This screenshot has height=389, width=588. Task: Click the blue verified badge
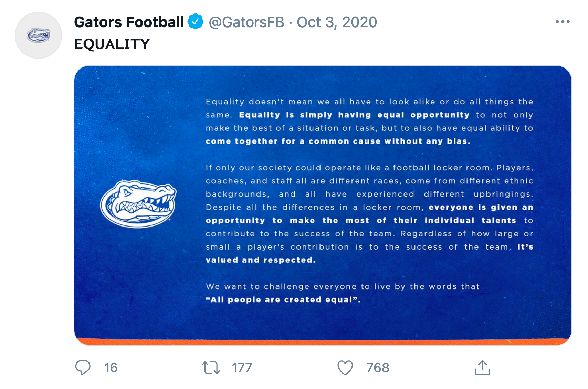(x=195, y=22)
